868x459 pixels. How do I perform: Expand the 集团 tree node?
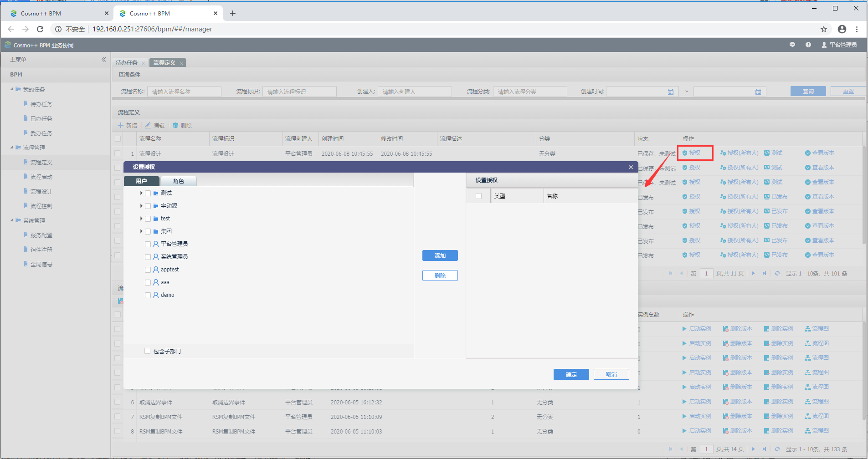141,231
